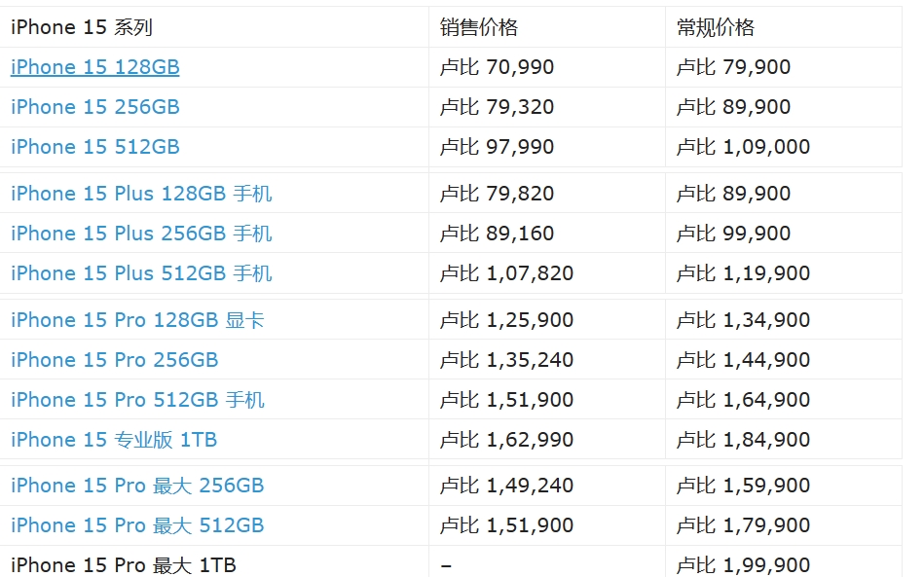Click the regular price 卢比 1,99,900 cell
Image resolution: width=924 pixels, height=577 pixels.
click(743, 565)
